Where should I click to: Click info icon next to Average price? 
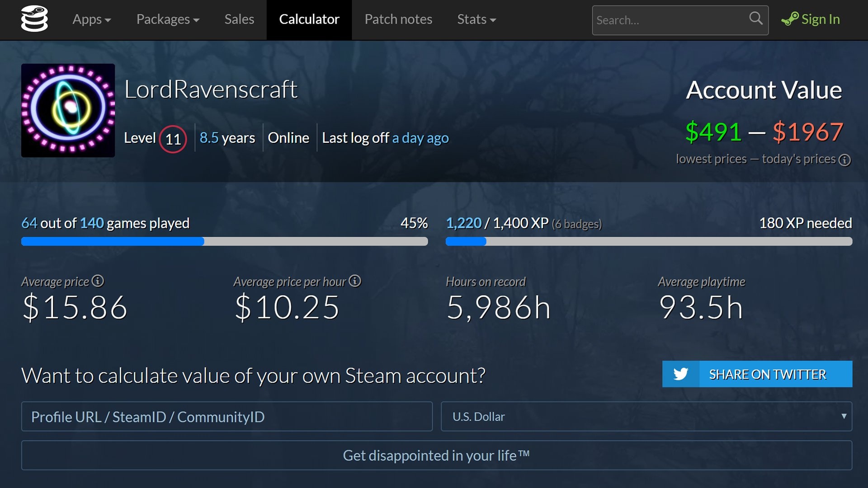coord(98,281)
